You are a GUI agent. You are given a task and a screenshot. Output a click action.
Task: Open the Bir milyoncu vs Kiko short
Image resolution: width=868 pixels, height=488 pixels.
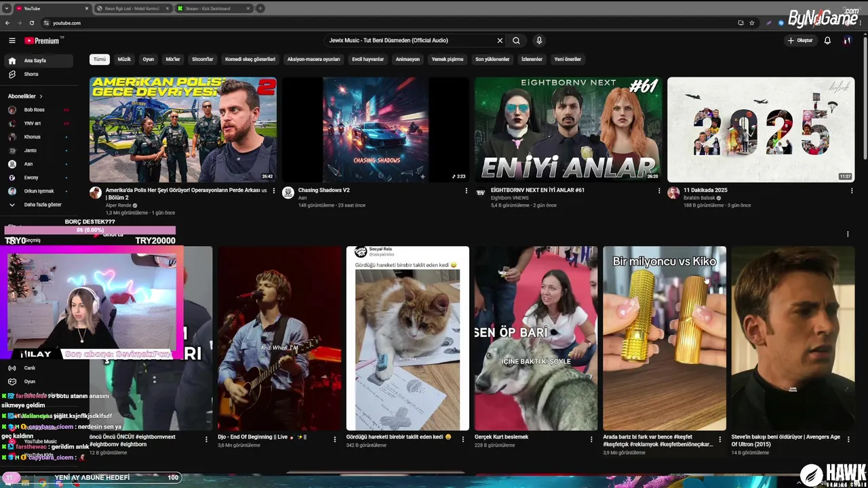(665, 338)
